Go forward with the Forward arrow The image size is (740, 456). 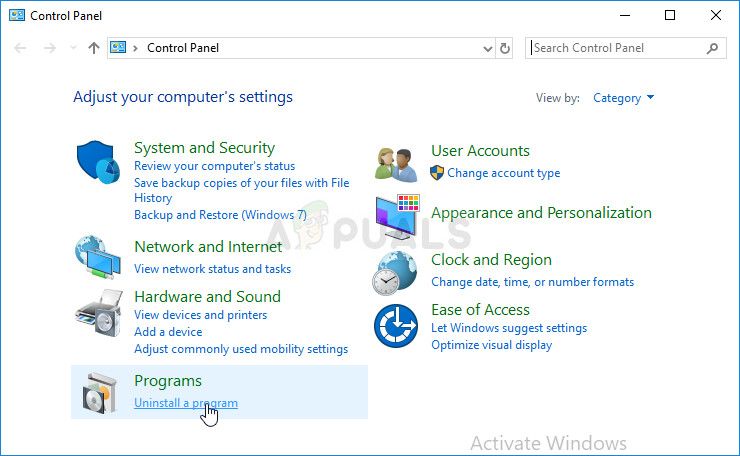[x=50, y=48]
